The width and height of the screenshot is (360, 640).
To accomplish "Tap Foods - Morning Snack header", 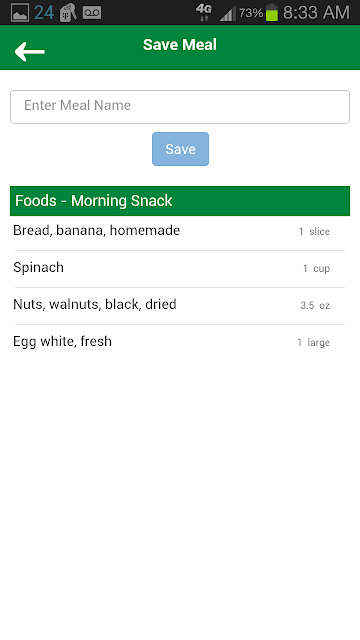I will (x=180, y=201).
